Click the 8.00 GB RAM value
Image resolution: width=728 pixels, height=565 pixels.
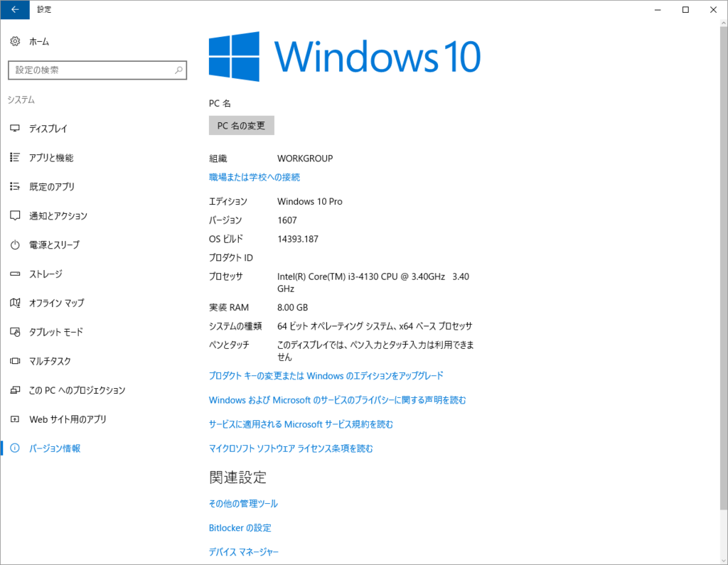click(292, 307)
